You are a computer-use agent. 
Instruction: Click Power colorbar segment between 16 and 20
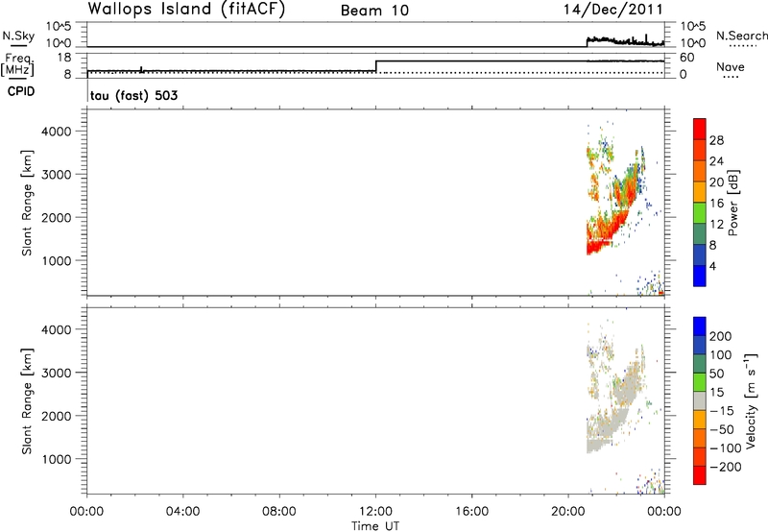(x=700, y=192)
